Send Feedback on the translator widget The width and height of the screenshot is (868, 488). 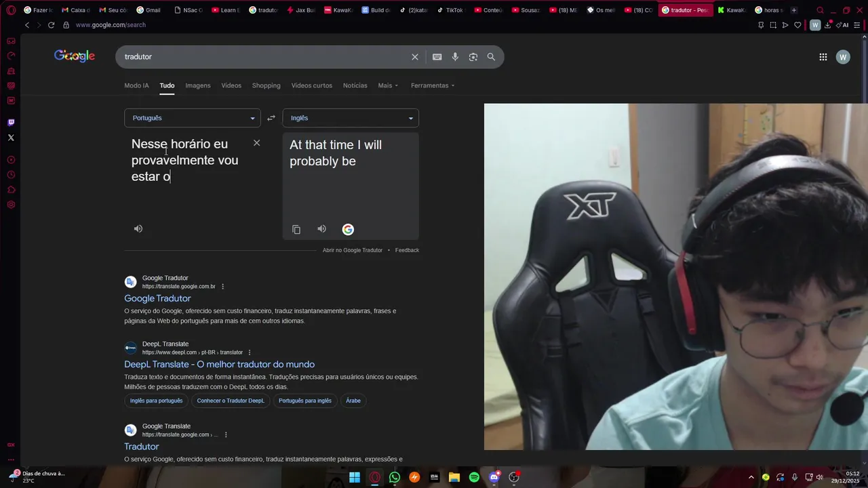[x=407, y=250]
